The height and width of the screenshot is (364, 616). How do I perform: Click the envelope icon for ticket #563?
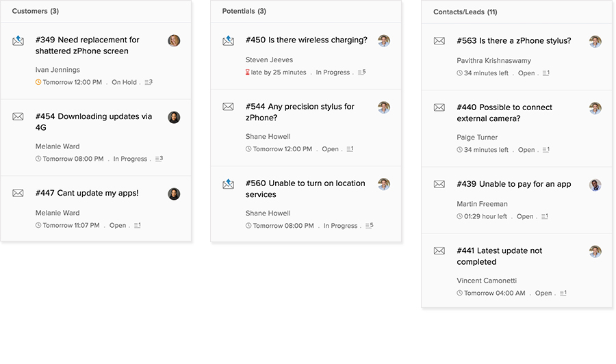[x=439, y=41]
